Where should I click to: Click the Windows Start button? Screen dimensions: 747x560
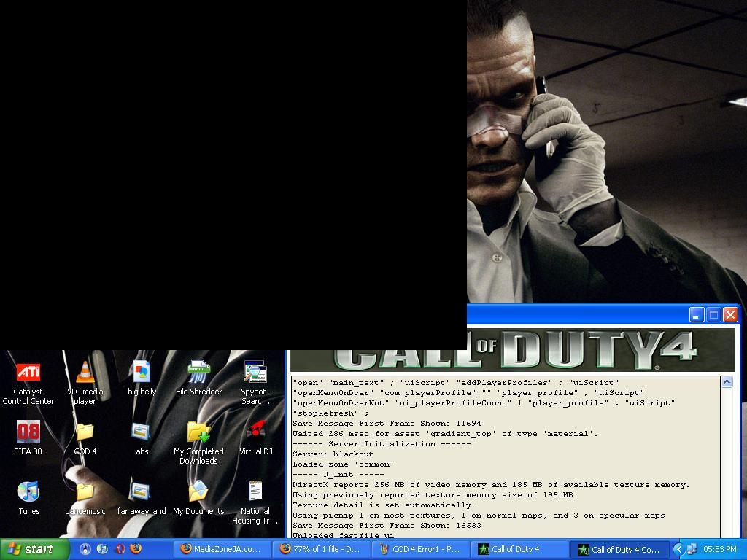coord(34,549)
